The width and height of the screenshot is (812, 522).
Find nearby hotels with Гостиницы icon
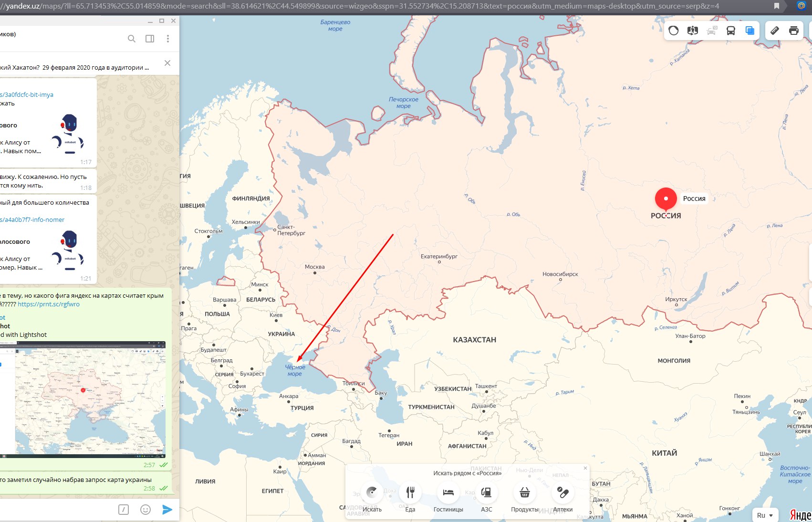[448, 492]
